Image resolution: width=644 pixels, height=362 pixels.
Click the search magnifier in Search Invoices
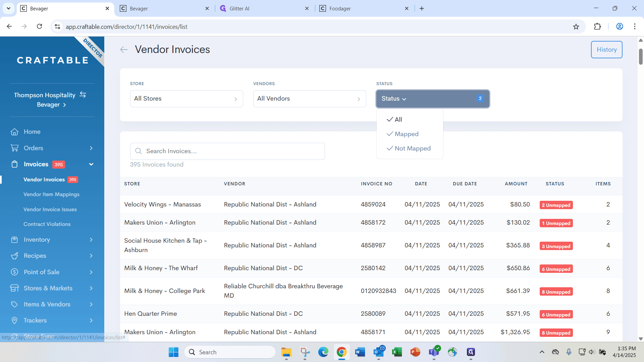138,151
